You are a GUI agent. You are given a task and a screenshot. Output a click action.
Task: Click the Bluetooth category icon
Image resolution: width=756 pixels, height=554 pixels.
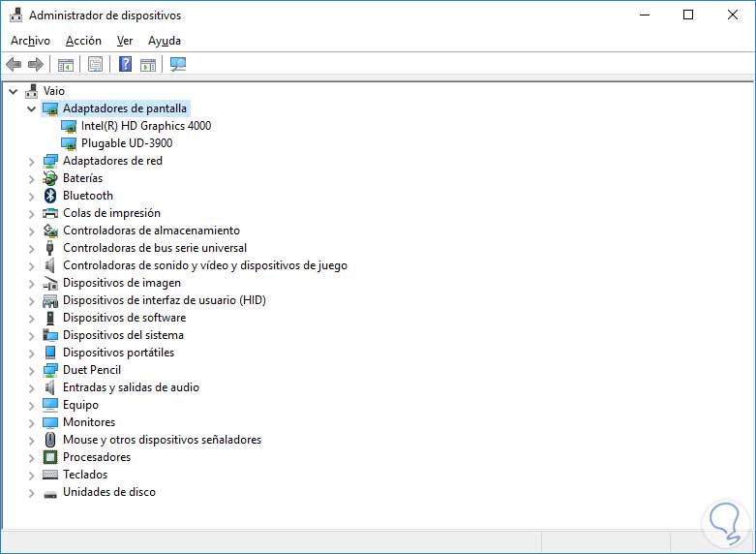point(50,196)
